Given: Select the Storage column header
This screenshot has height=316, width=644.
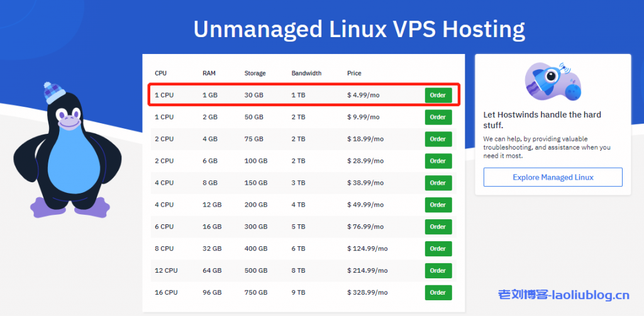Looking at the screenshot, I should pyautogui.click(x=255, y=74).
